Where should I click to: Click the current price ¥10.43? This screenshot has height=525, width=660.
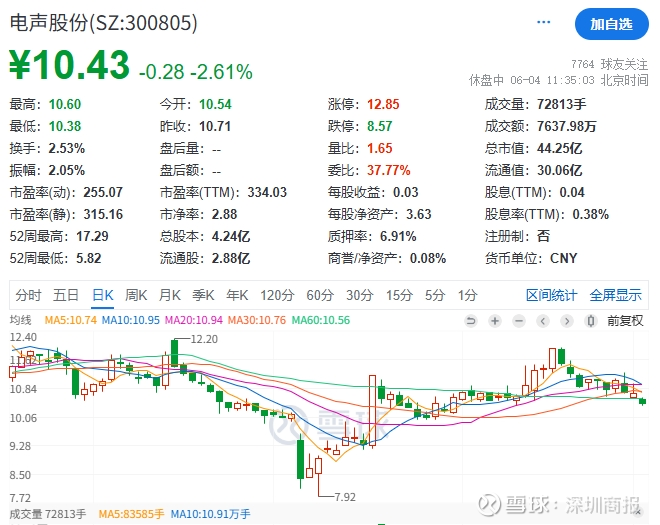coord(69,65)
